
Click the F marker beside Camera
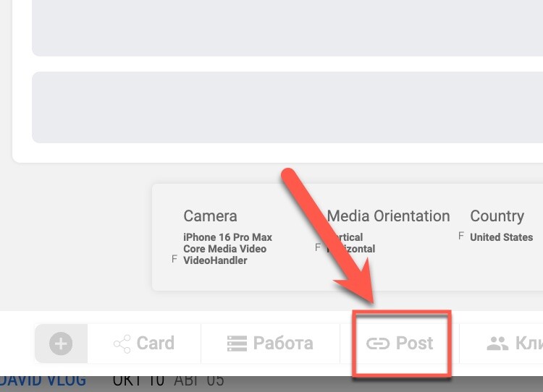pyautogui.click(x=174, y=259)
